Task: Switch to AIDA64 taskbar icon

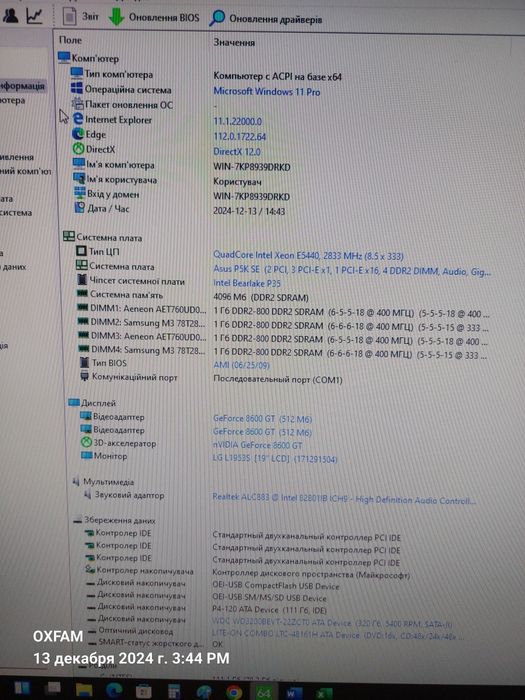Action: click(x=263, y=692)
